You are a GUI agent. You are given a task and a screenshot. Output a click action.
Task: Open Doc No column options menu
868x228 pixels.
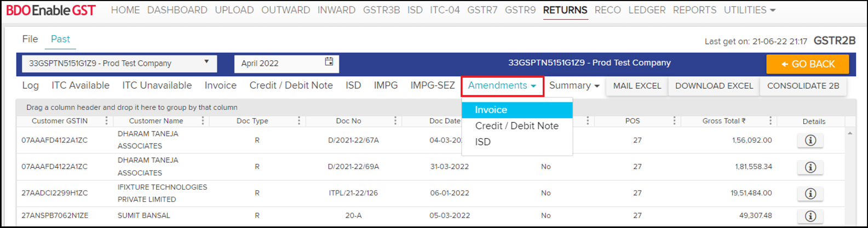point(395,121)
